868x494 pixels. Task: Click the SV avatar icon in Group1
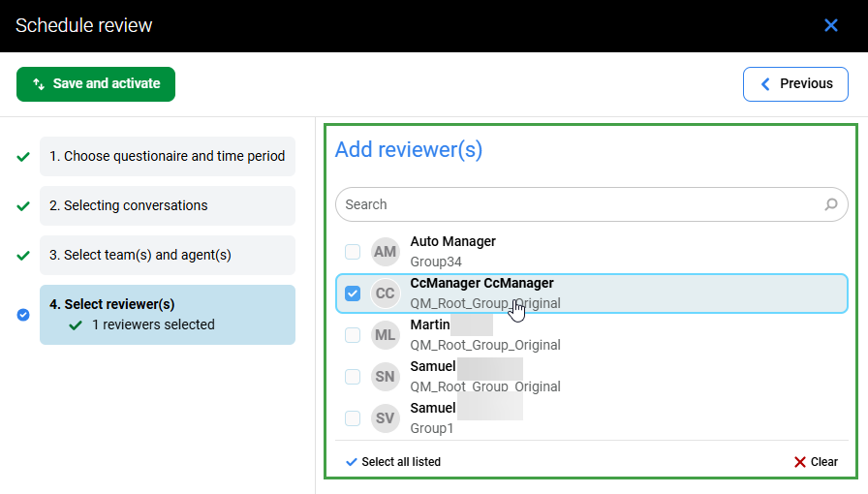(386, 418)
